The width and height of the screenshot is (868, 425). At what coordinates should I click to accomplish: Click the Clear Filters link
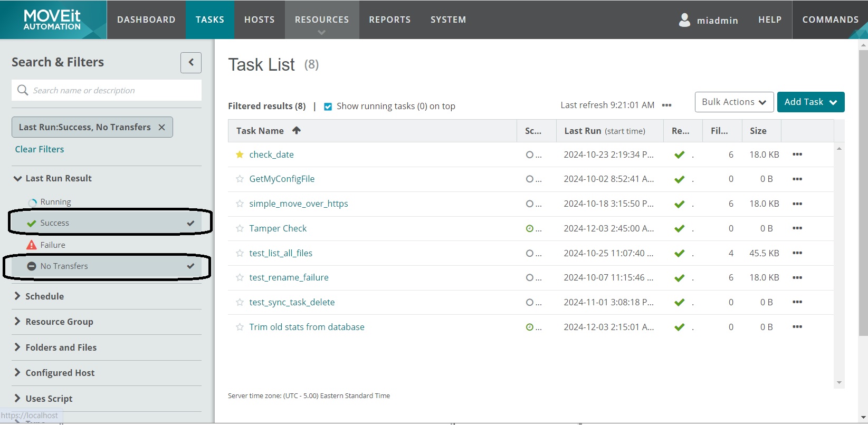[x=40, y=149]
